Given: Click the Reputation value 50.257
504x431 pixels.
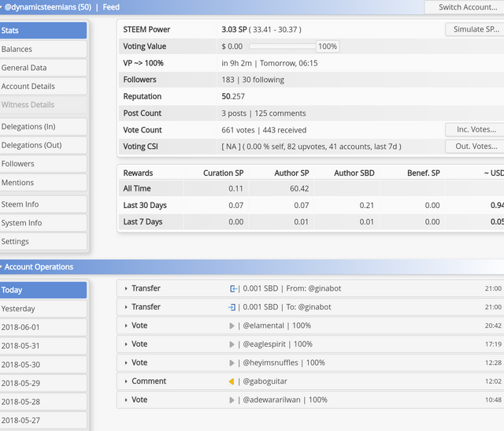Looking at the screenshot, I should (233, 96).
